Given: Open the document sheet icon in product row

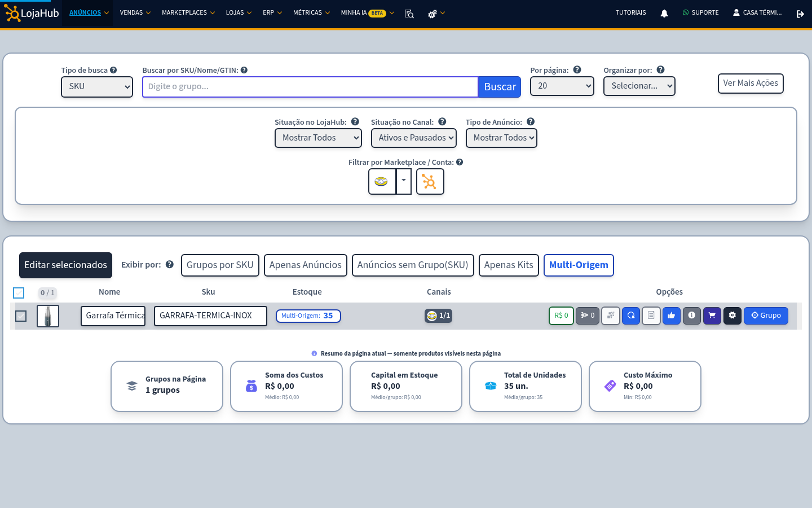Looking at the screenshot, I should click(x=651, y=316).
